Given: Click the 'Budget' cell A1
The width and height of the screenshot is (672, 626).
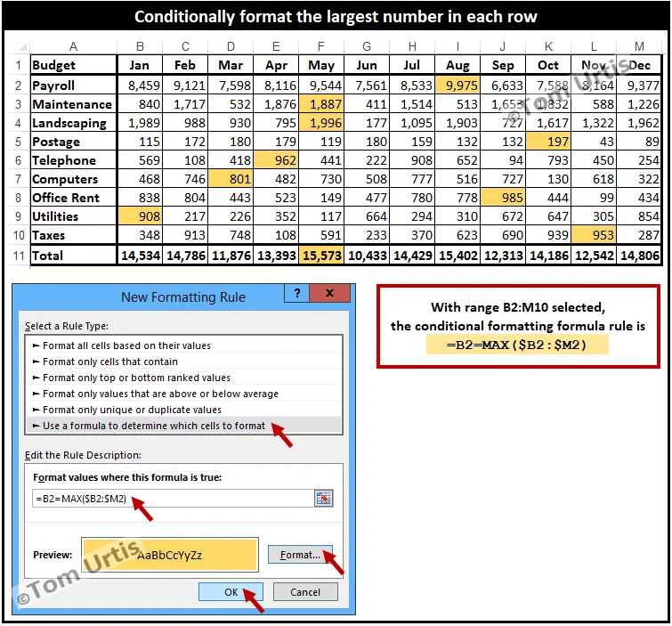Looking at the screenshot, I should pyautogui.click(x=73, y=65).
